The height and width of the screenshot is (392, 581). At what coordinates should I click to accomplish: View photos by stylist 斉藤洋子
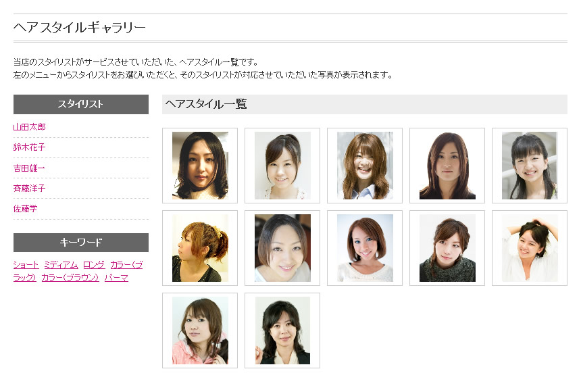point(30,189)
